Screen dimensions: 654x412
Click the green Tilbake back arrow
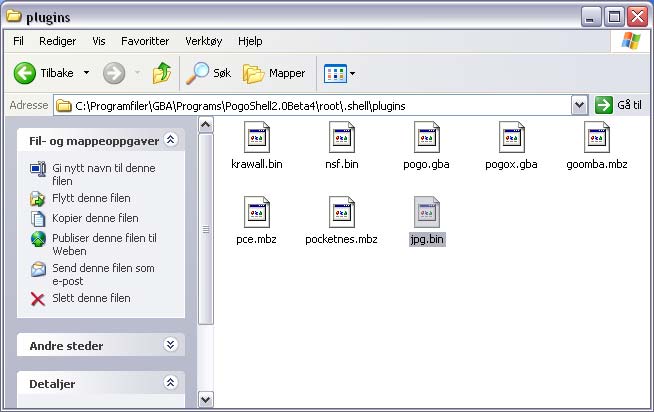click(x=25, y=73)
